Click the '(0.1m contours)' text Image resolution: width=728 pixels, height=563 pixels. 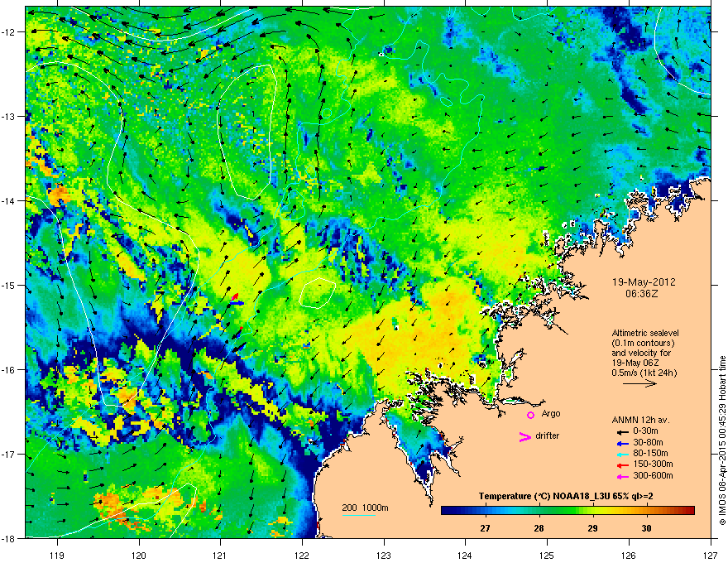tap(643, 343)
